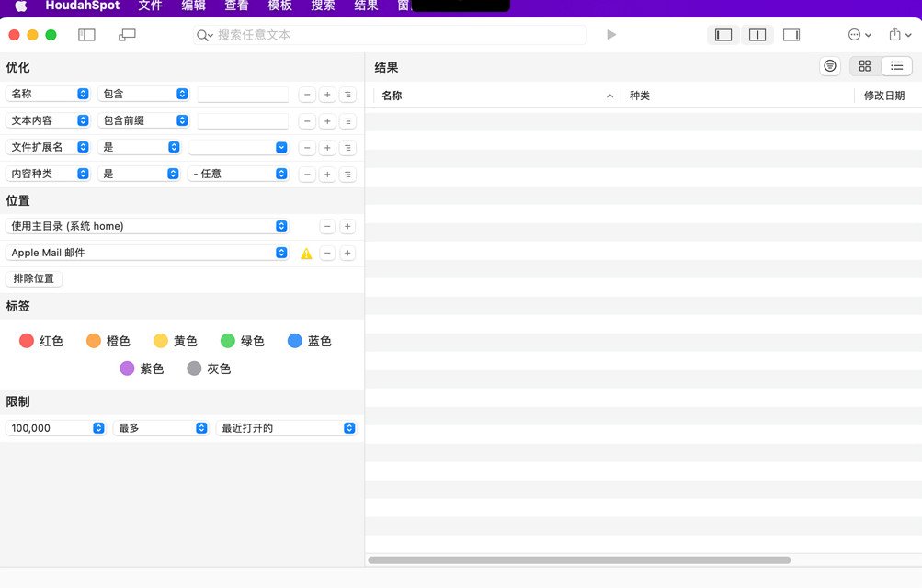Click the window arrangement icon beside sidebar toggle

pos(127,35)
